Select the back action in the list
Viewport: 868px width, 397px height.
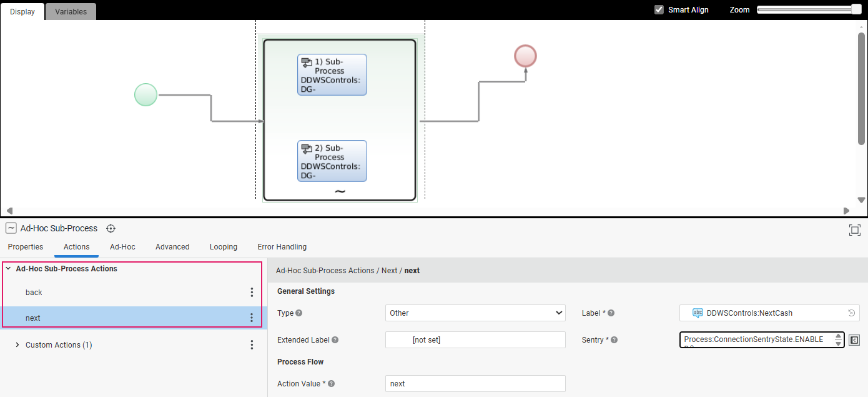[x=34, y=293]
